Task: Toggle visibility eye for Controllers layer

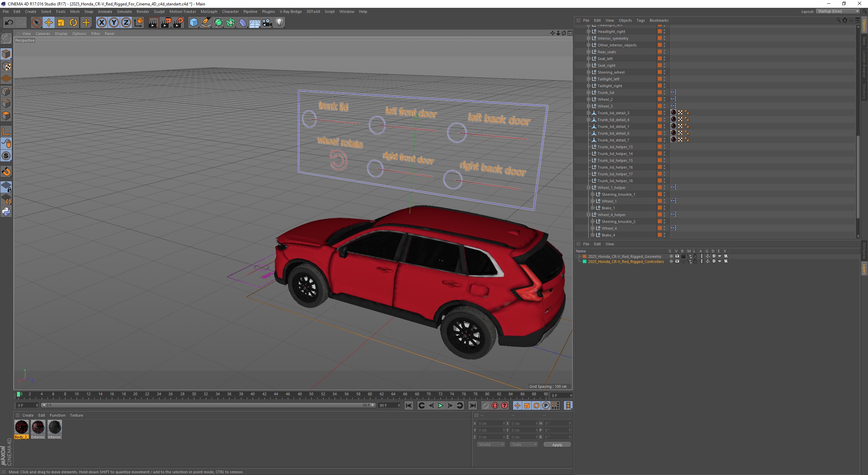Action: 677,261
